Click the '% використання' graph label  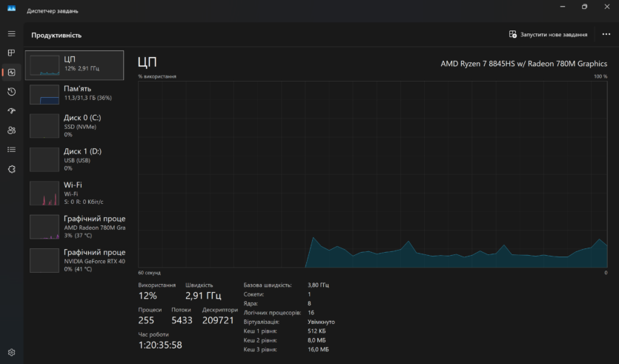(157, 76)
